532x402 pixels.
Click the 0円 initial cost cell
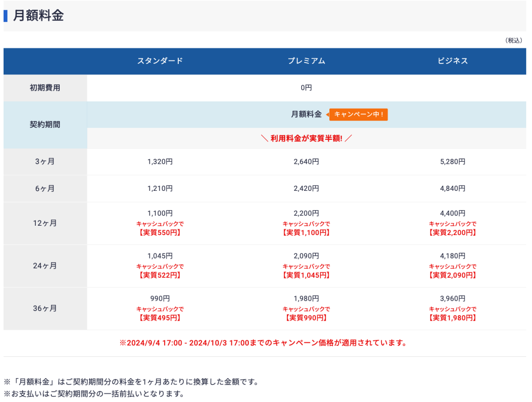pos(307,87)
